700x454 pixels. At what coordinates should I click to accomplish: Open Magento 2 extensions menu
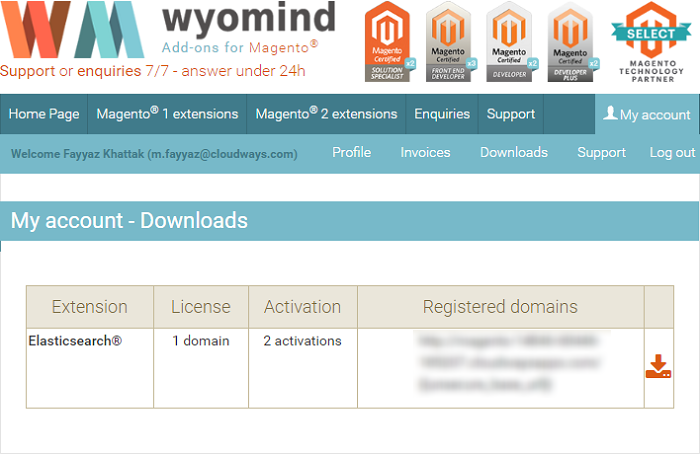pos(326,114)
